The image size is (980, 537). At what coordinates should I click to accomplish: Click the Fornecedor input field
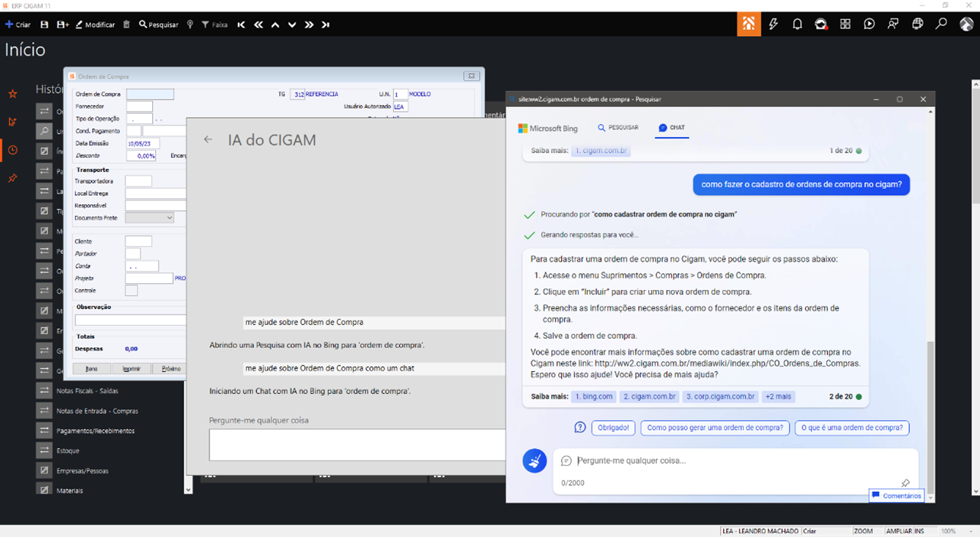click(139, 106)
